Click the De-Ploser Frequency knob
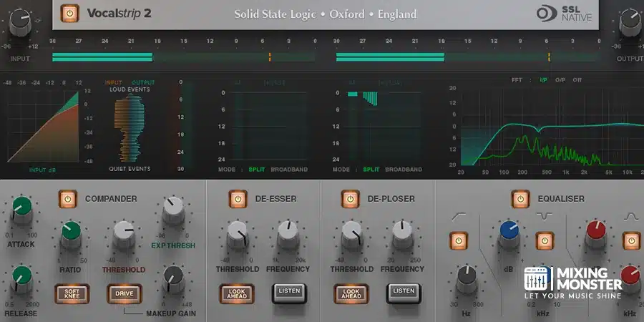Image resolution: width=644 pixels, height=322 pixels. (x=402, y=234)
